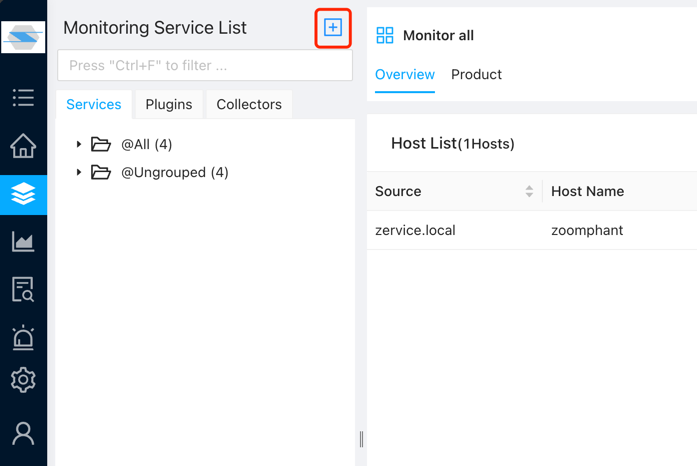Go to Home via sidebar house icon

coord(23,146)
